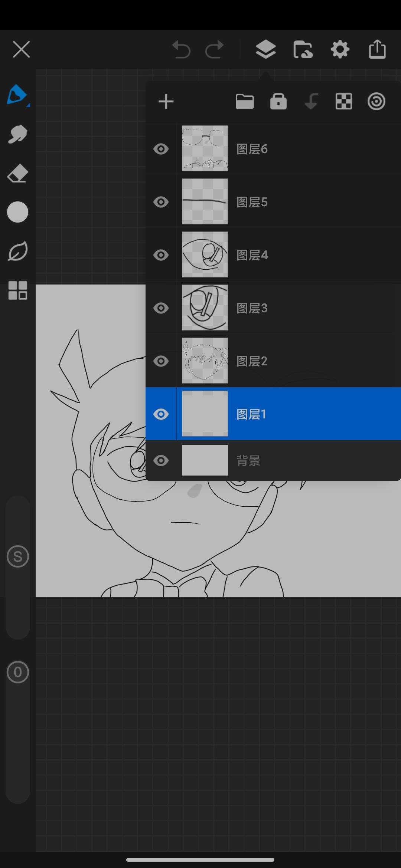Redo the last undone action
401x868 pixels.
[x=215, y=49]
